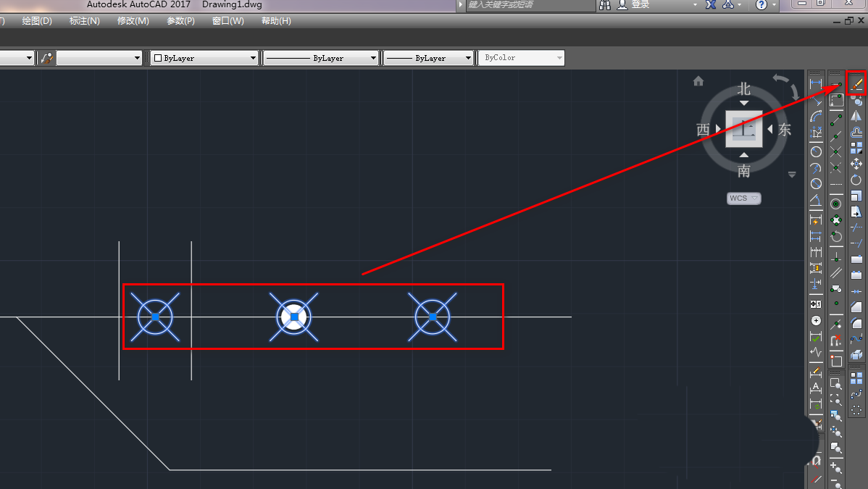This screenshot has height=489, width=868.
Task: Select the Blend Curves tool
Action: coord(856,339)
